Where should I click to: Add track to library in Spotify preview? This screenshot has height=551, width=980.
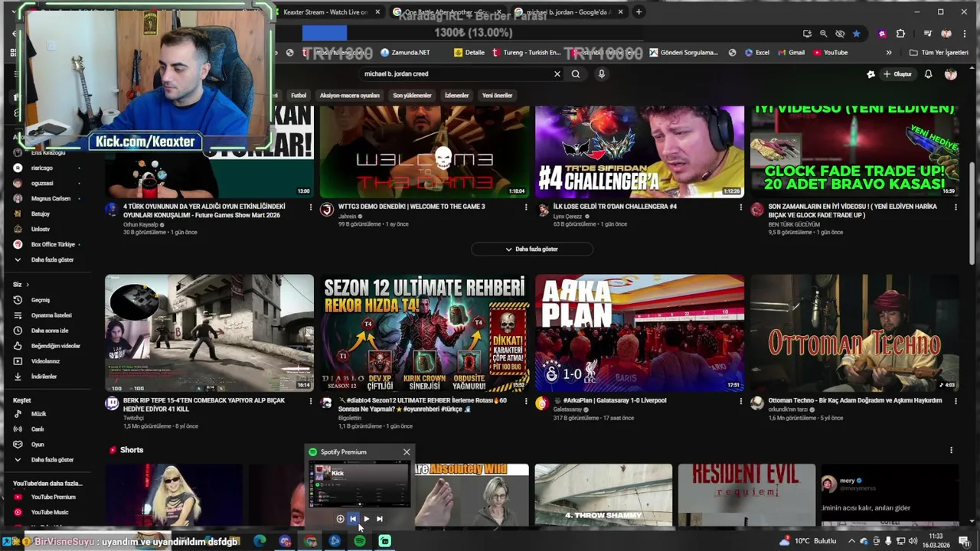click(340, 519)
